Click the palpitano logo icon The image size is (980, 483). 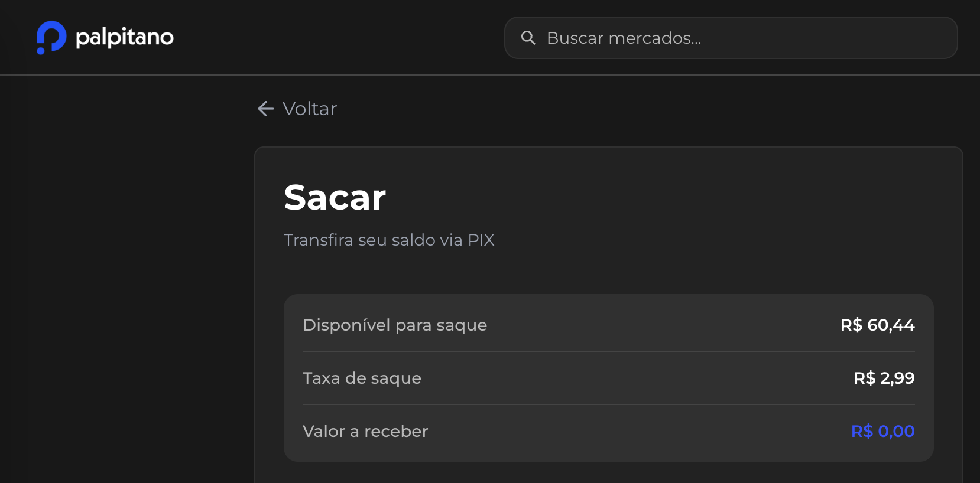coord(50,37)
